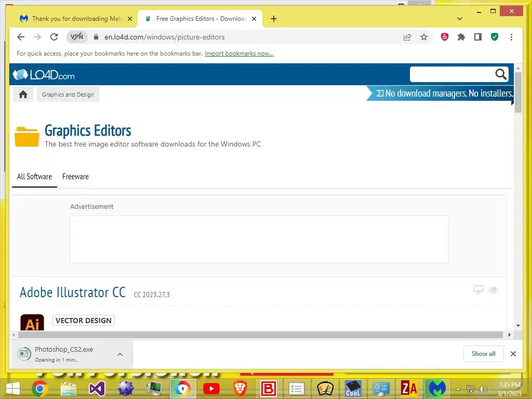Open the red shield extension
The width and height of the screenshot is (532, 399).
tap(445, 37)
